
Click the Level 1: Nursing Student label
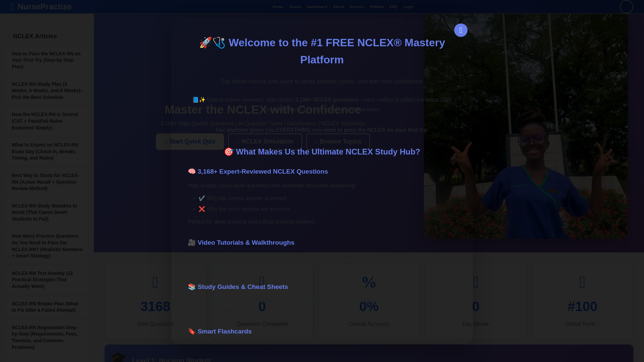tap(171, 359)
